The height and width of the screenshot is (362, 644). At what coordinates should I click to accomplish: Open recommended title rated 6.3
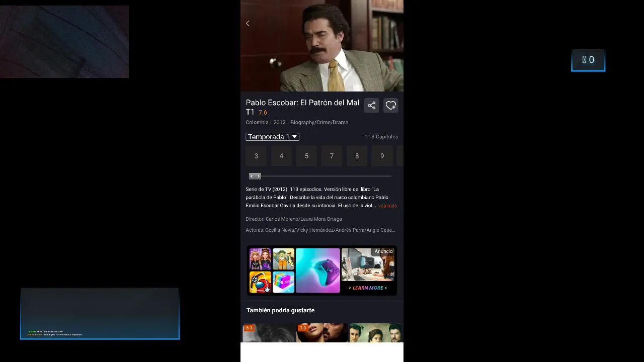(x=268, y=333)
